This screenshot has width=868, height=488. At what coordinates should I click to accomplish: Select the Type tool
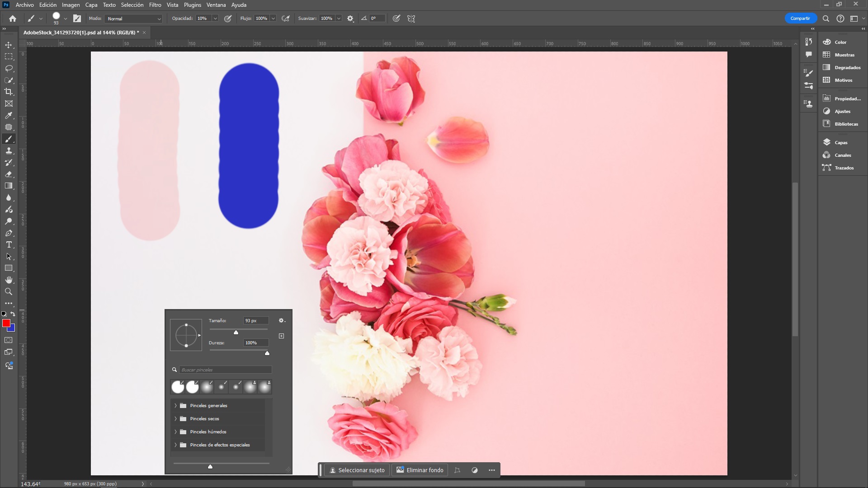pos(9,244)
